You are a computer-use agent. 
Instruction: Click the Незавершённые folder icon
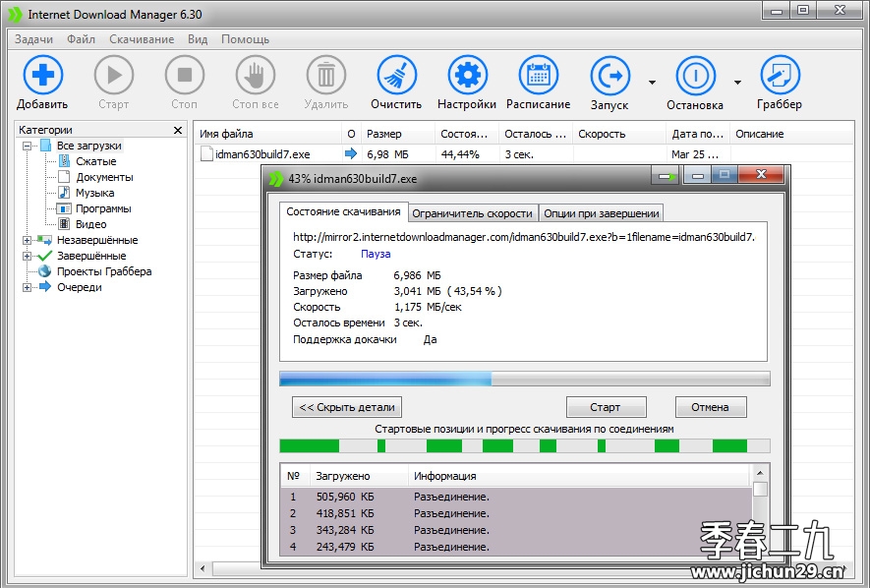pyautogui.click(x=44, y=240)
